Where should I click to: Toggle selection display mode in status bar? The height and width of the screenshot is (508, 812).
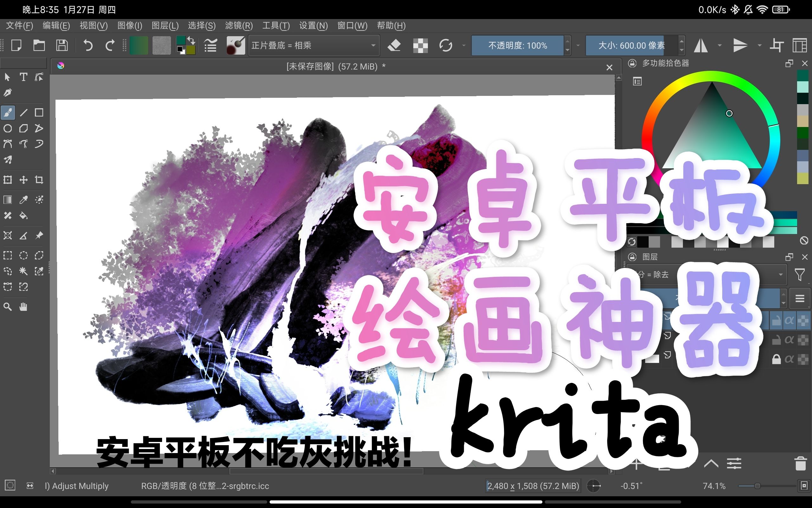pos(10,485)
